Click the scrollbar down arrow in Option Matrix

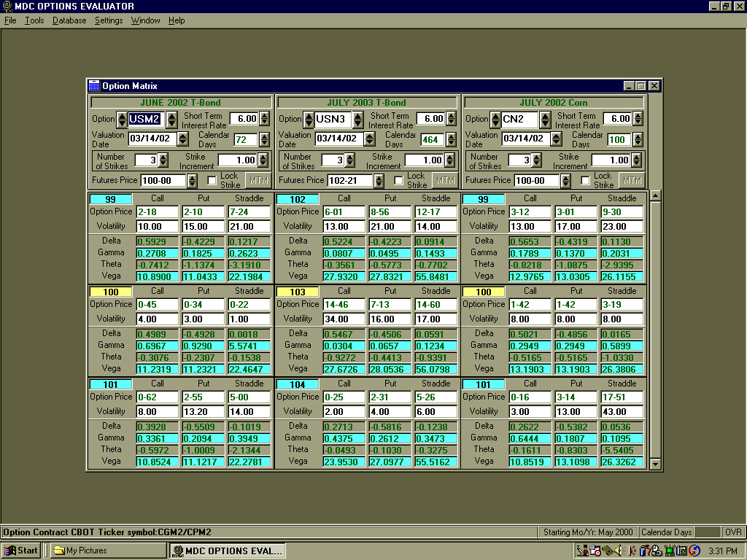[654, 464]
